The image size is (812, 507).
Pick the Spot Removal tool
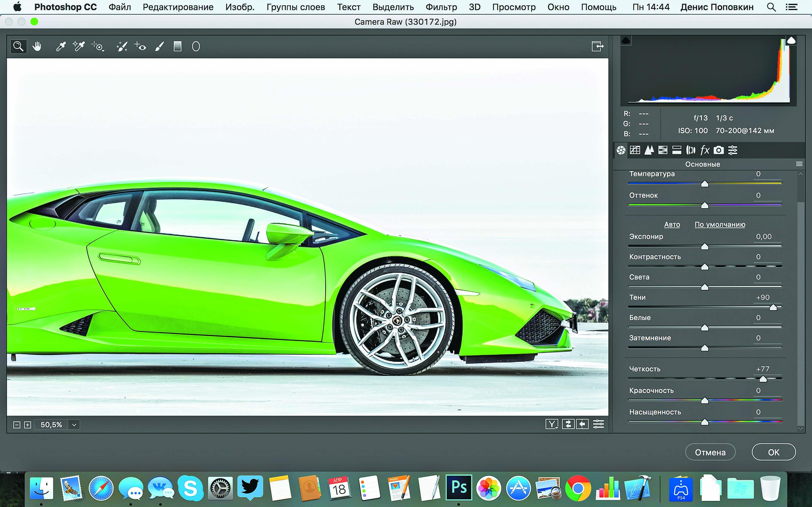tap(122, 46)
